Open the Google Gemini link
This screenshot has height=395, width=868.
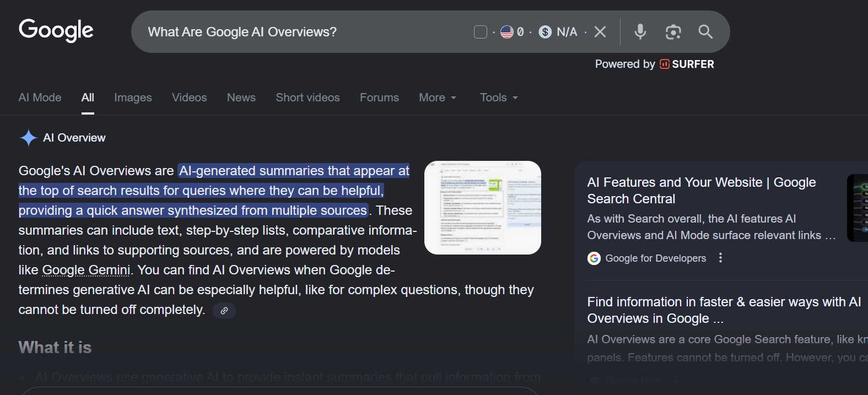(x=86, y=270)
